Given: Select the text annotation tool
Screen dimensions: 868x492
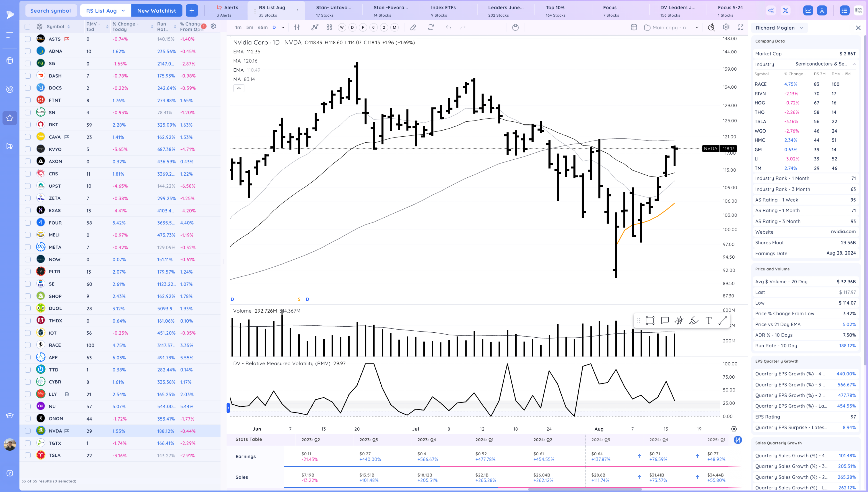Looking at the screenshot, I should [708, 321].
